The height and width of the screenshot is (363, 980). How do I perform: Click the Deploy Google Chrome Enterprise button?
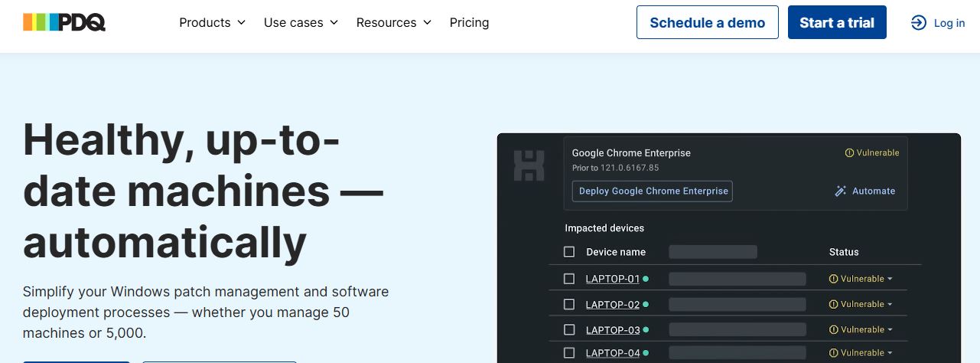coord(653,191)
